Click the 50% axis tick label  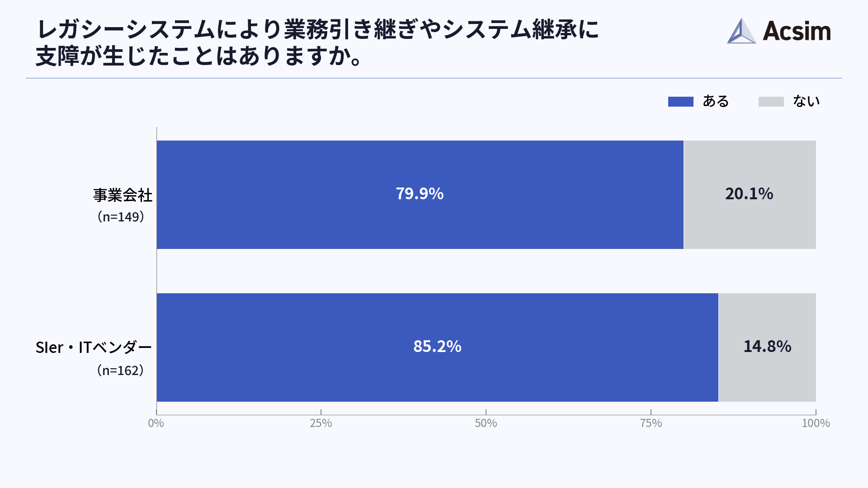click(x=486, y=423)
